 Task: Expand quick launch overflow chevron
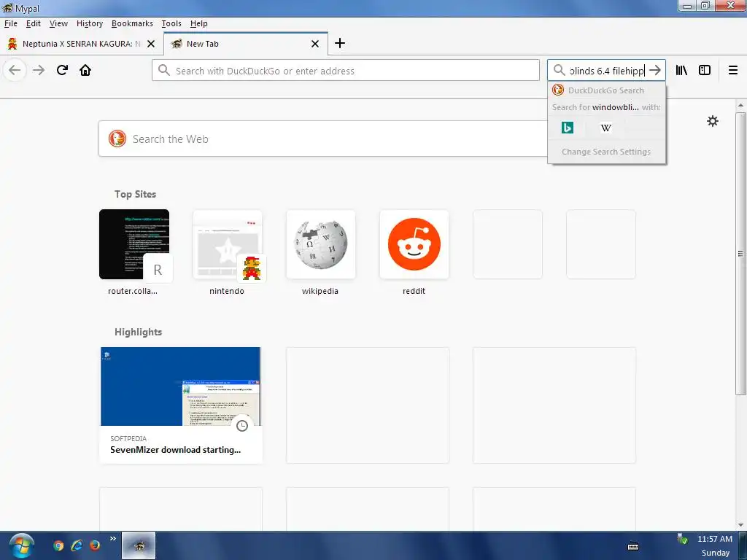point(113,539)
